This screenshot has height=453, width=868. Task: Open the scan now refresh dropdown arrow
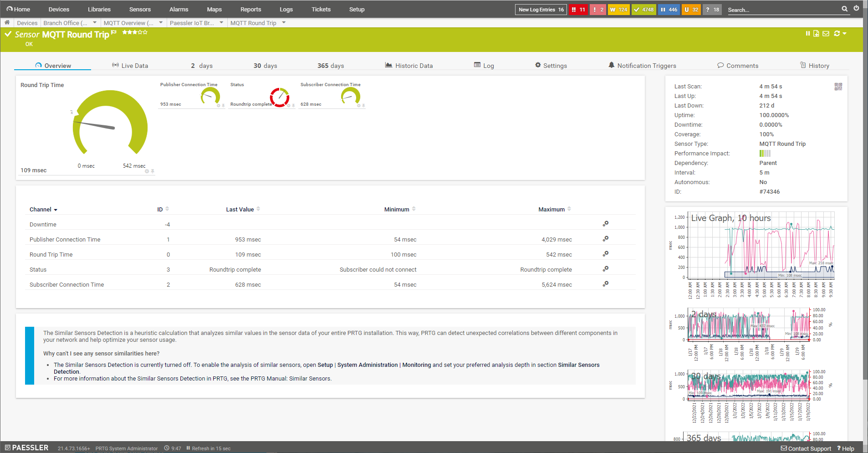coord(845,33)
